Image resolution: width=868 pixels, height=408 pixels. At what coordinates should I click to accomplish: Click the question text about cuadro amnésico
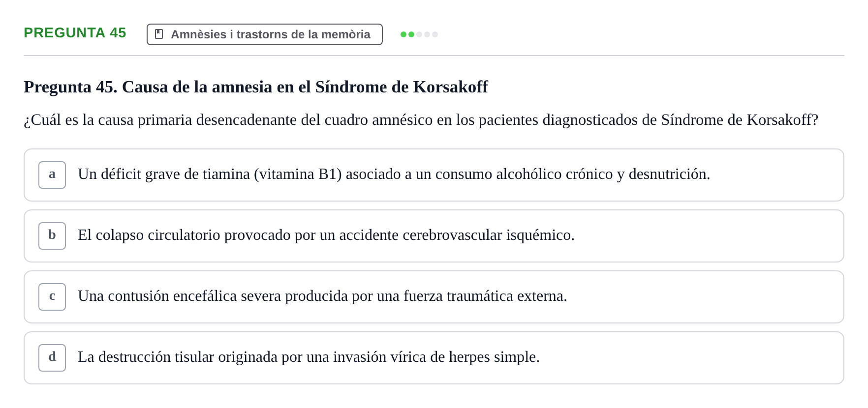click(421, 119)
